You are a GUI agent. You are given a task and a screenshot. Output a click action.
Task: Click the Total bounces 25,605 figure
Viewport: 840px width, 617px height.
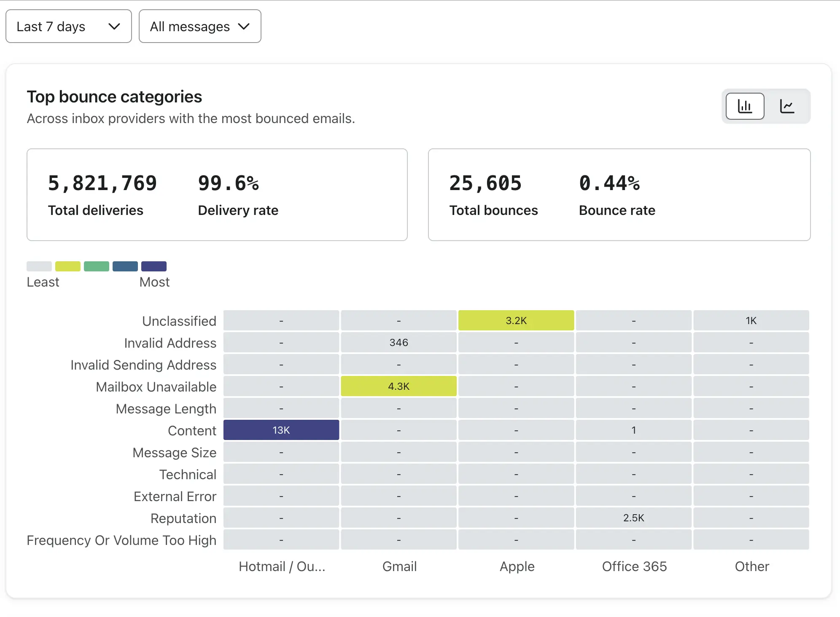485,184
